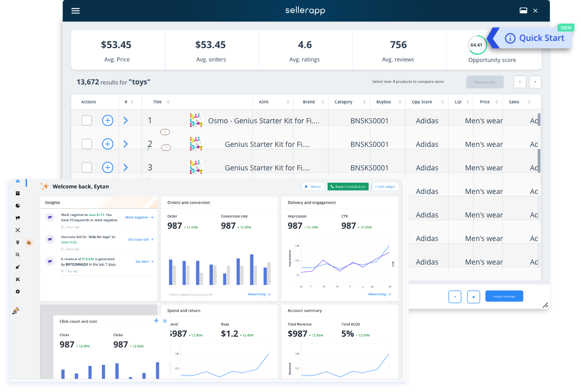This screenshot has width=581, height=392.
Task: Click the magnifier search icon in the sidebar
Action: pyautogui.click(x=18, y=255)
